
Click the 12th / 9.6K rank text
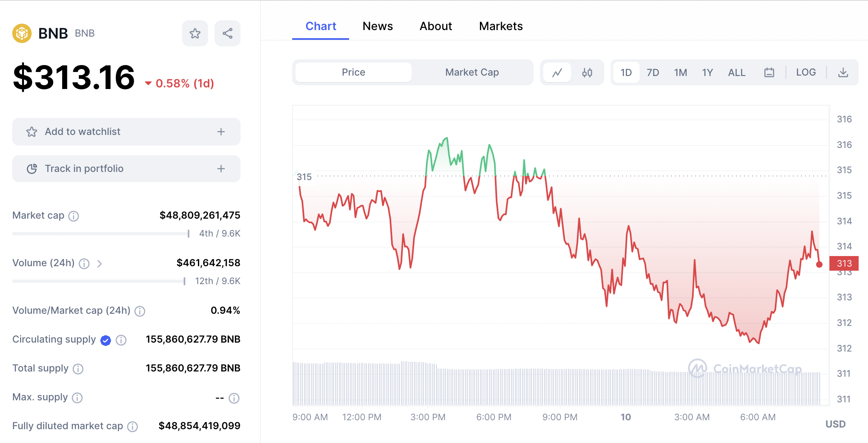point(218,281)
